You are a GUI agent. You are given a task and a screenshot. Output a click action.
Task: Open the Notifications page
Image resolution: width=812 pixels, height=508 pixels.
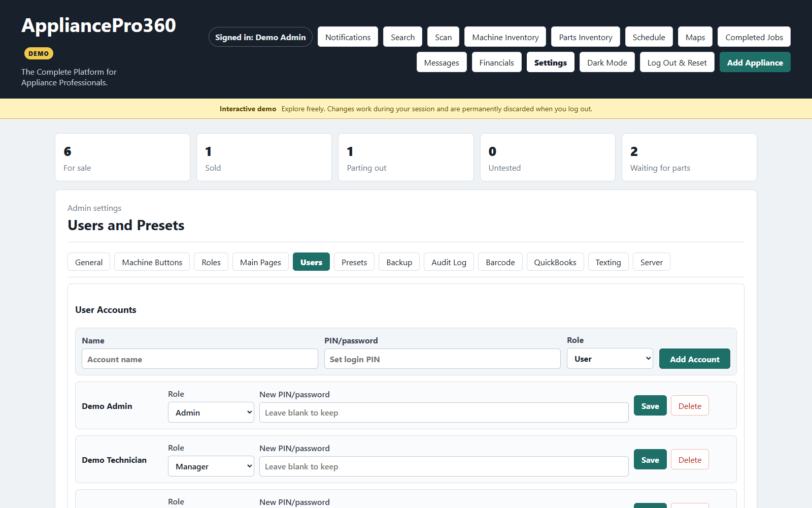[x=348, y=37]
